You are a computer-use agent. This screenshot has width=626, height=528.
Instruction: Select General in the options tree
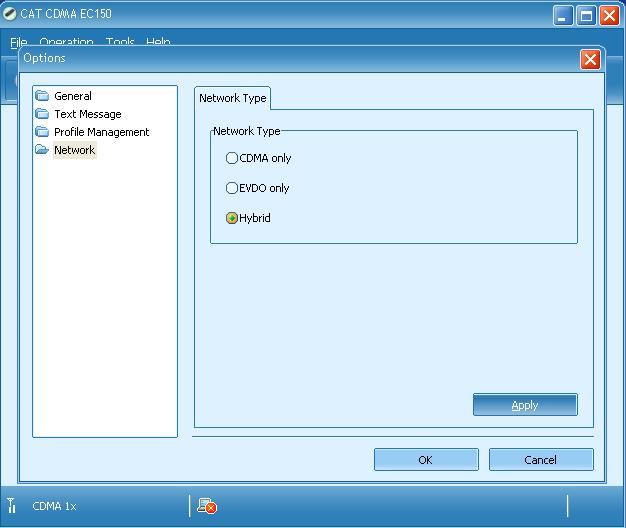73,96
